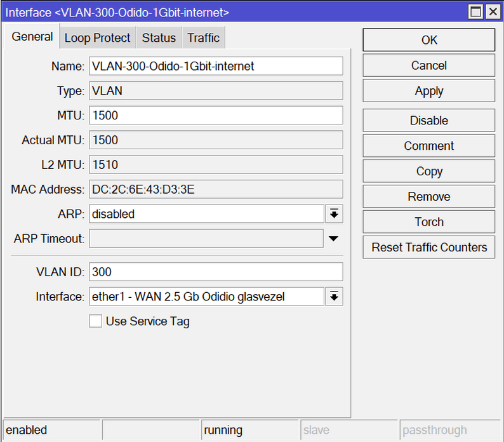
Task: Copy this VLAN interface
Action: tap(428, 171)
